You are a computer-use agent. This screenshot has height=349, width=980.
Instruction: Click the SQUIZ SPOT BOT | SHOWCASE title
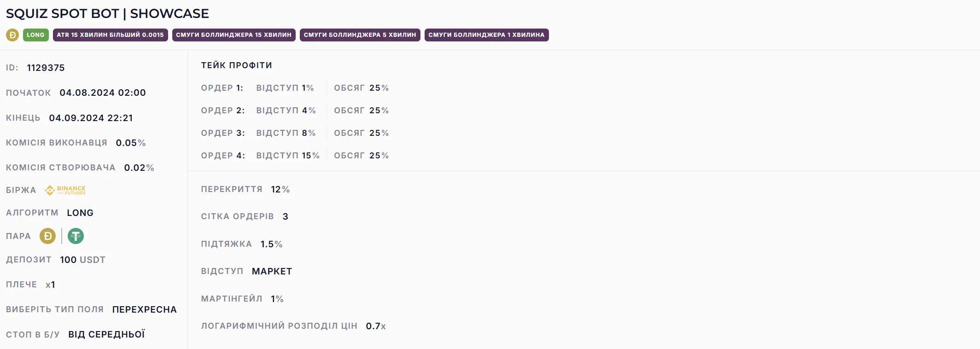coord(107,13)
